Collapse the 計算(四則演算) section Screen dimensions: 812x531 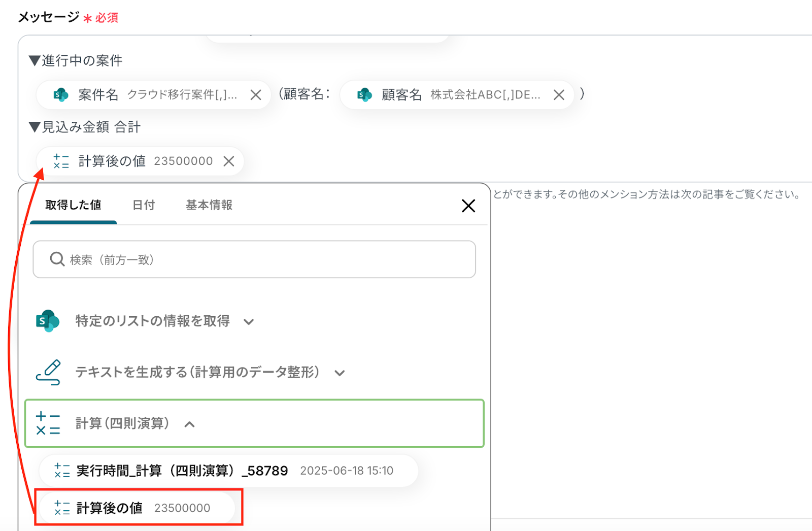point(189,424)
